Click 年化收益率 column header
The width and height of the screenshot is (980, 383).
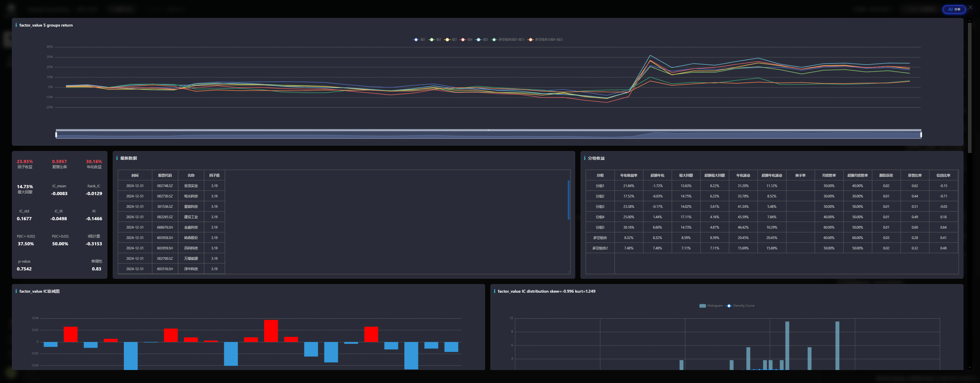click(x=628, y=175)
